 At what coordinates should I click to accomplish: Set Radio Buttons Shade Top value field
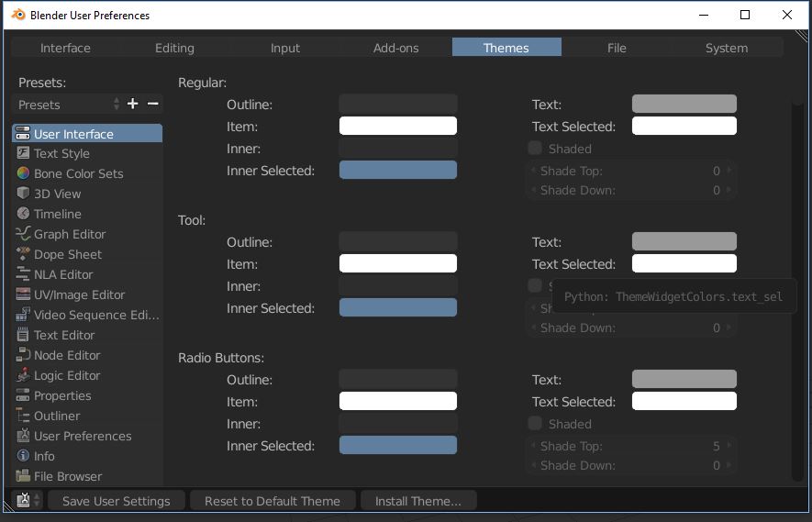coord(632,445)
